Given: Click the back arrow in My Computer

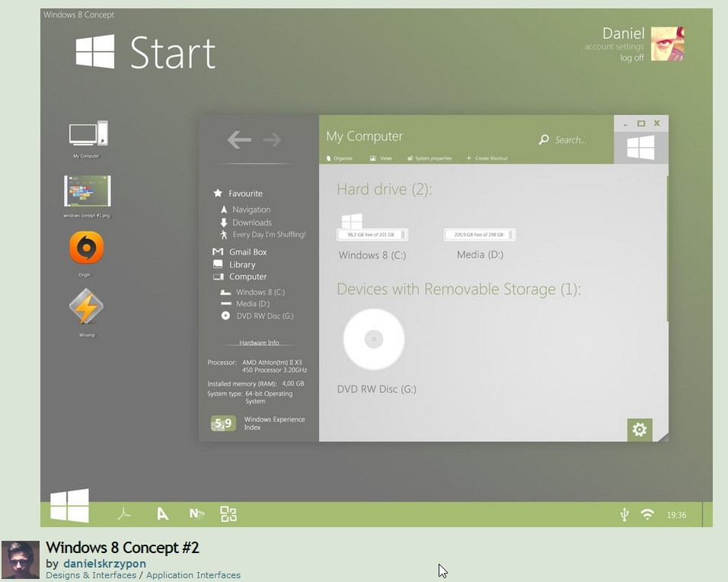Looking at the screenshot, I should 239,139.
